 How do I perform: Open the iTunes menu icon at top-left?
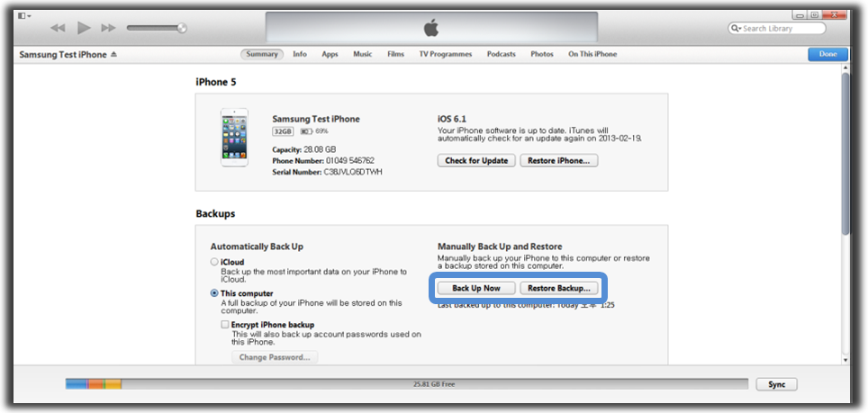(24, 16)
